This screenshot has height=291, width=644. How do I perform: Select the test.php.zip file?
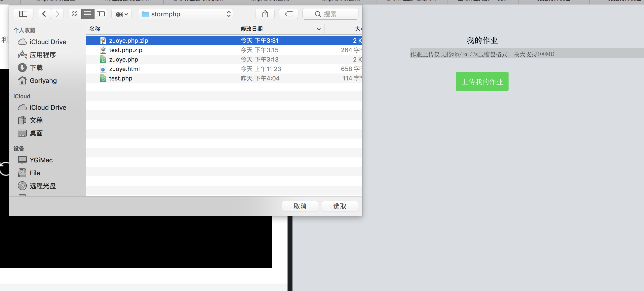coord(126,50)
